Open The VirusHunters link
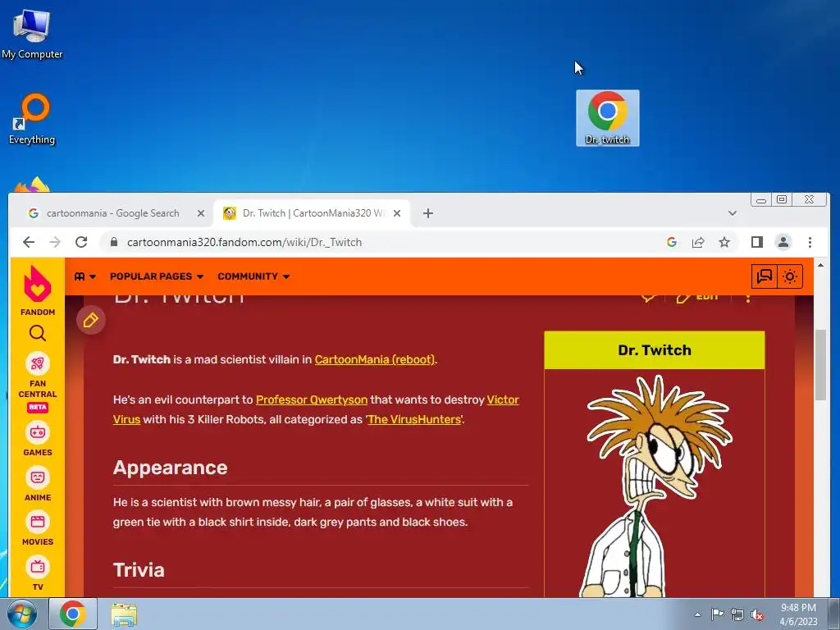 (414, 419)
